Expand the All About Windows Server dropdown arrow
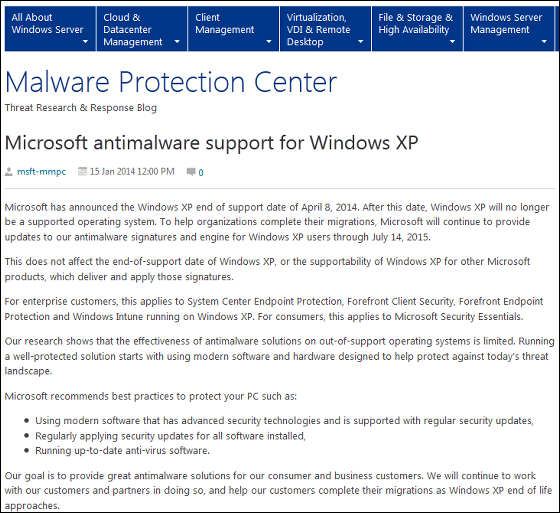Viewport: 560px width, 513px height. click(85, 42)
